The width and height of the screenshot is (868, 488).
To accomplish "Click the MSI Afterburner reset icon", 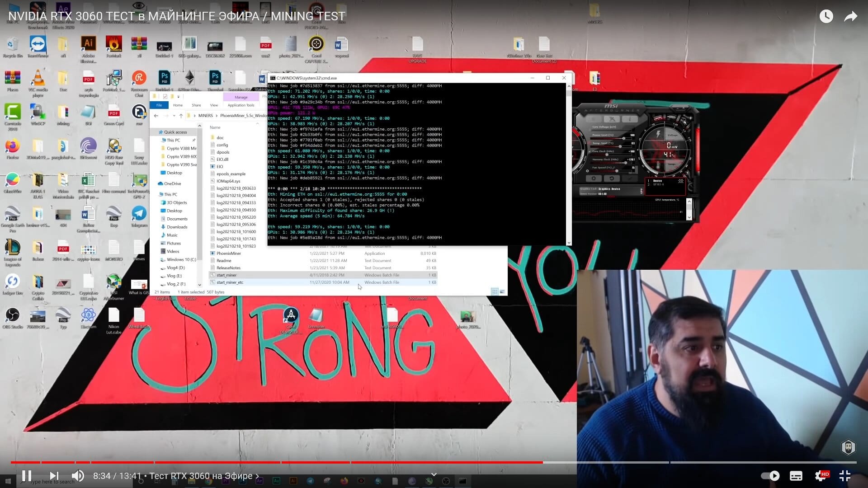I will click(612, 178).
